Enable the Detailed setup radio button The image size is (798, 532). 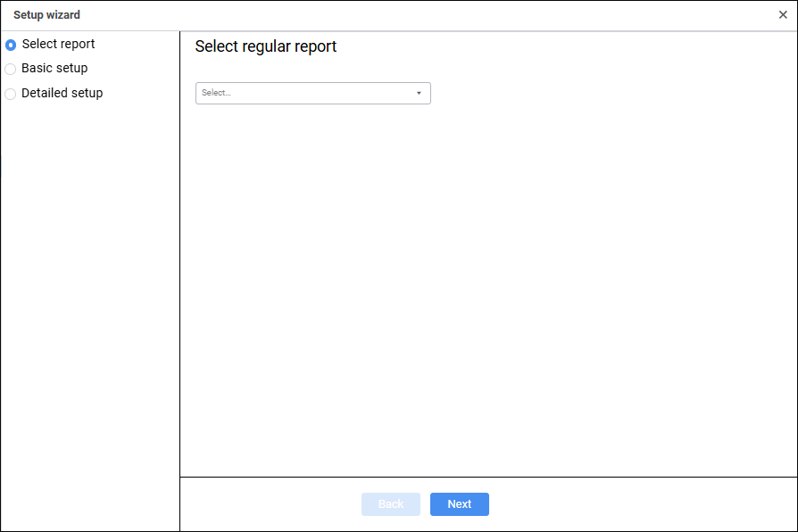(11, 94)
